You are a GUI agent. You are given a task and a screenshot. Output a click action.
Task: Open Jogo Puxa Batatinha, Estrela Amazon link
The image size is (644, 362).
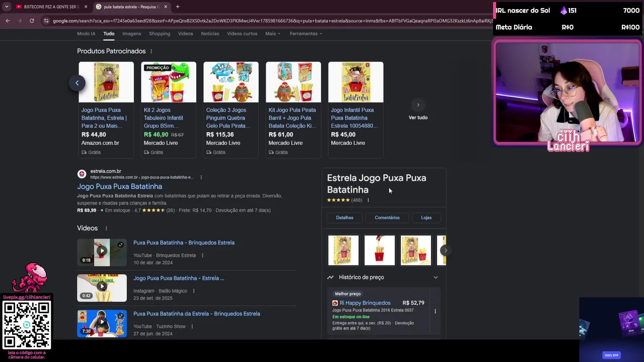tap(104, 118)
